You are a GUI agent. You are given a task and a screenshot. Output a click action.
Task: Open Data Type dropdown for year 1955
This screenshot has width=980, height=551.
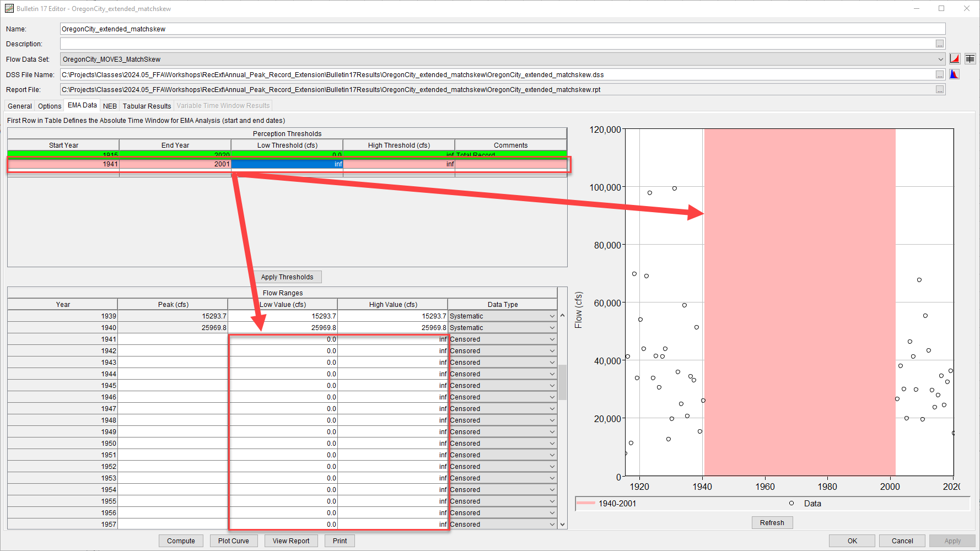pyautogui.click(x=552, y=501)
